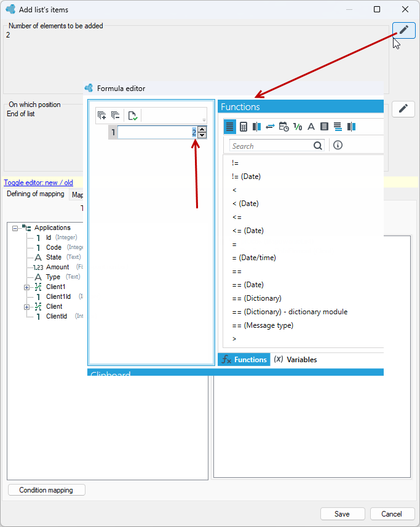
Task: Click the Save button
Action: (x=343, y=514)
